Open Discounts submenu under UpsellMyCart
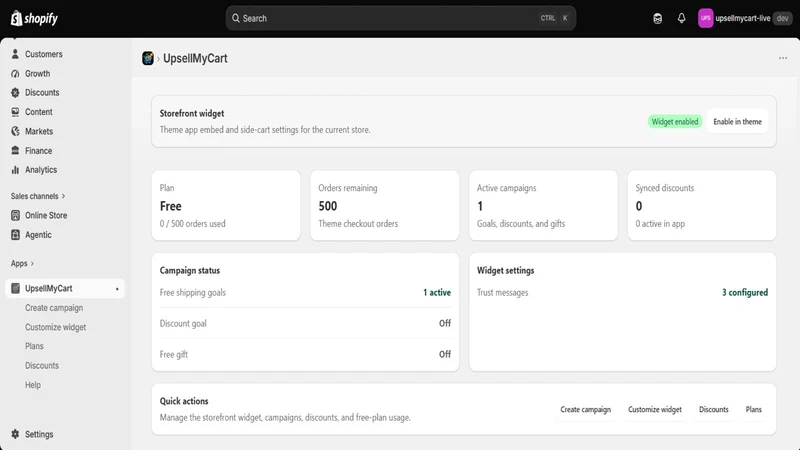Screen dimensions: 800x450 click(x=42, y=365)
